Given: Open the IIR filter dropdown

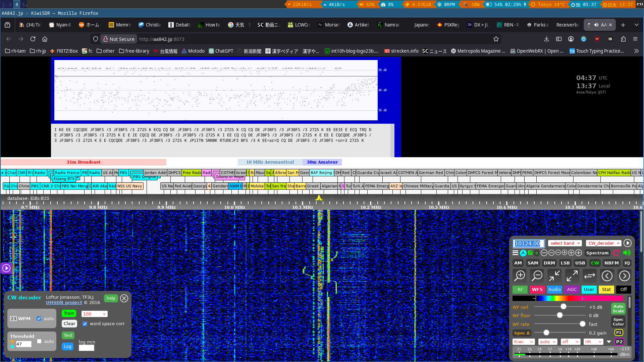Looking at the screenshot, I should point(593,342).
